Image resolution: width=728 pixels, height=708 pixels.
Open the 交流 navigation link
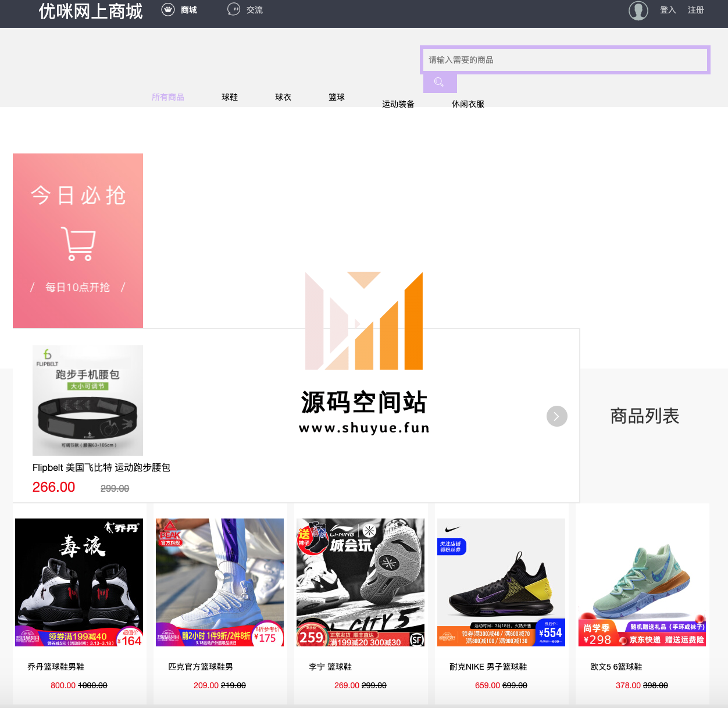pos(255,10)
